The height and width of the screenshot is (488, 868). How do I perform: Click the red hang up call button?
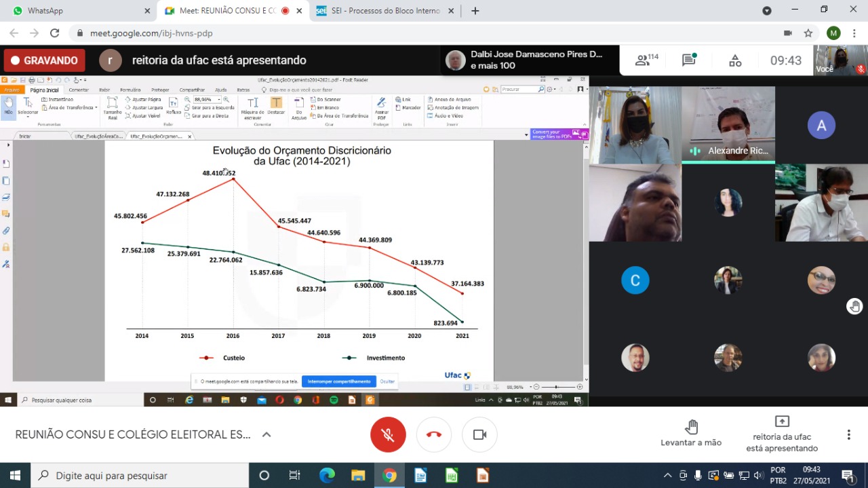click(x=434, y=435)
